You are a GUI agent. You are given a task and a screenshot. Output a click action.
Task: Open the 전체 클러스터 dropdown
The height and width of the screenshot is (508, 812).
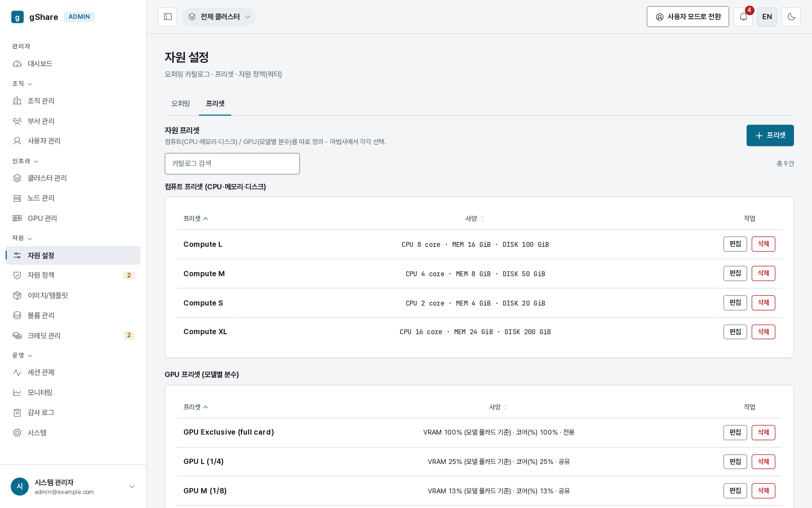[219, 17]
